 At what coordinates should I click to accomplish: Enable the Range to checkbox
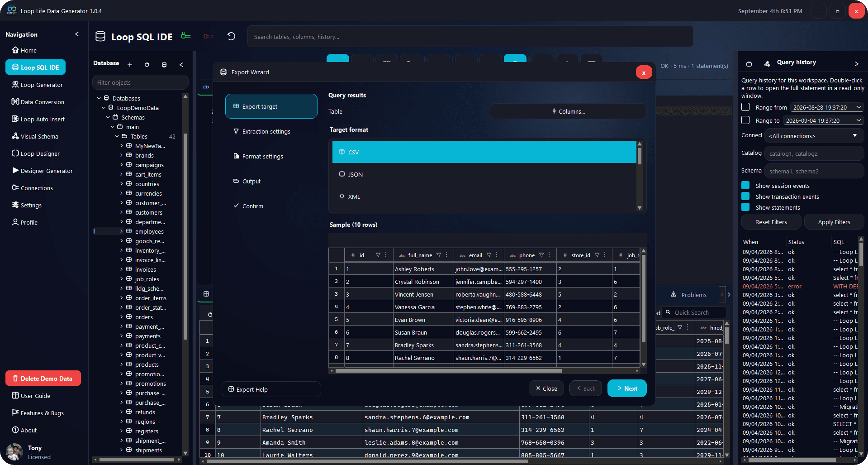(x=746, y=120)
